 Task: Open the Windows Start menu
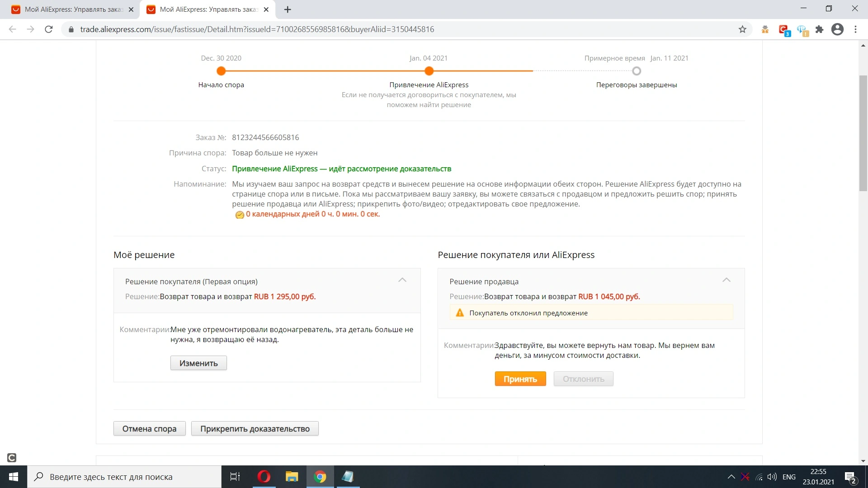click(14, 477)
